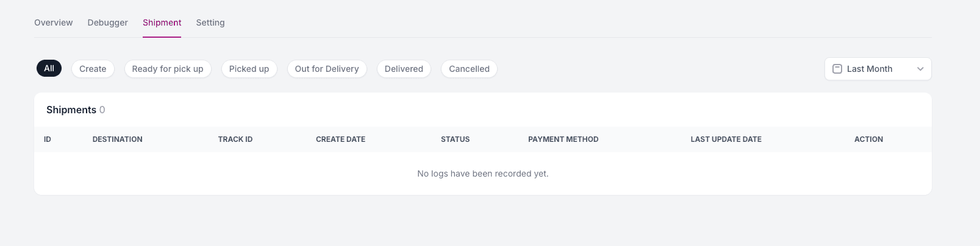Screen dimensions: 980x246
Task: Click the calendar icon beside Last Month
Action: click(x=837, y=69)
